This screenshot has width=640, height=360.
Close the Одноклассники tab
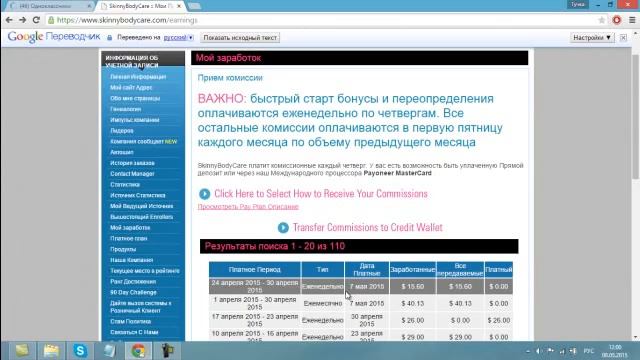click(89, 6)
